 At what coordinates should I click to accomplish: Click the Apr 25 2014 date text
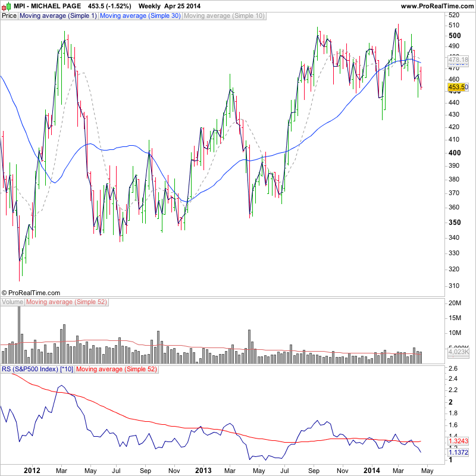[x=182, y=6]
